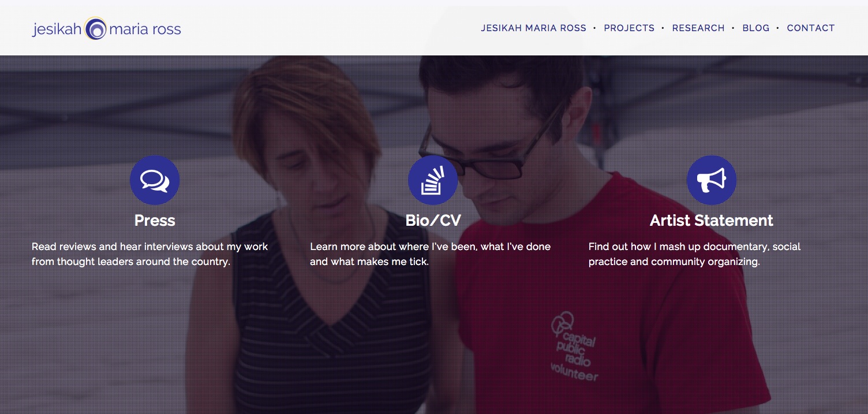This screenshot has height=414, width=868.
Task: Click the Capital Public Radio shirt logo
Action: tap(574, 346)
